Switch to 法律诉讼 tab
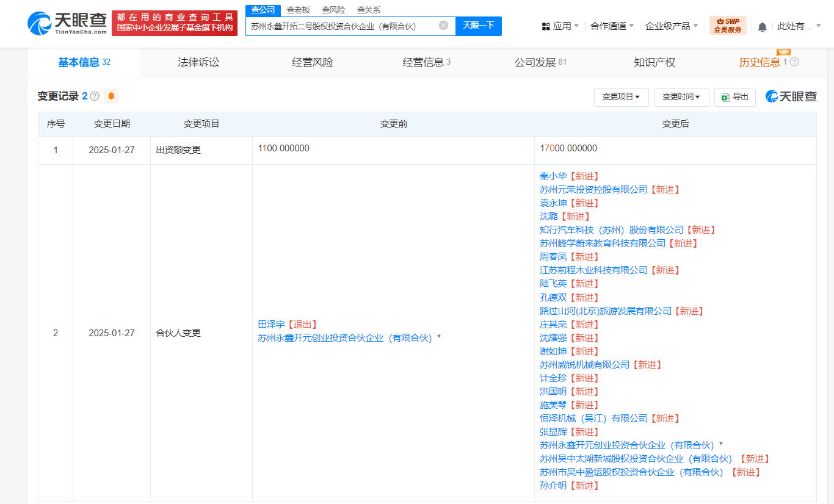834x504 pixels. pos(198,62)
